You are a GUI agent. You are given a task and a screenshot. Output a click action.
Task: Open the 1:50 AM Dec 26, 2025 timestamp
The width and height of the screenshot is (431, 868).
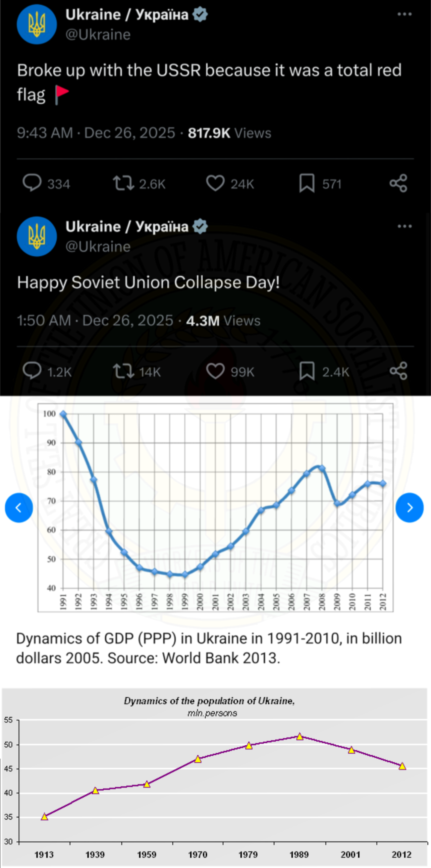(x=95, y=321)
